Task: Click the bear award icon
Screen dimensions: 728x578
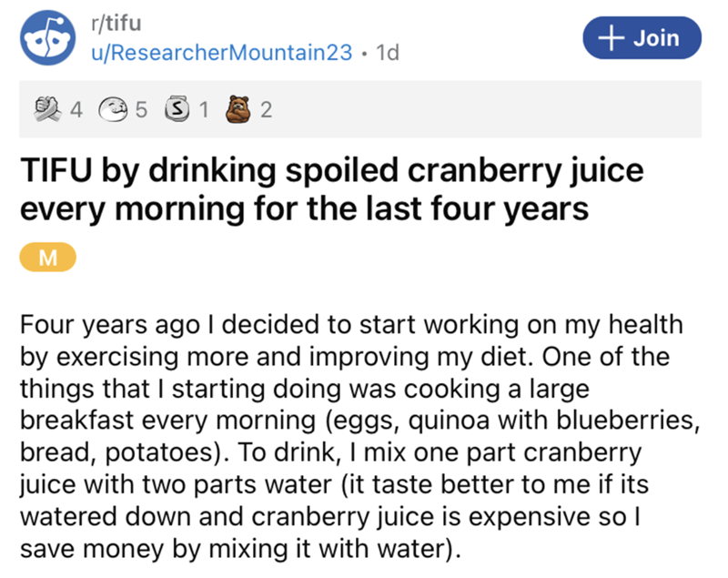Action: [x=240, y=111]
